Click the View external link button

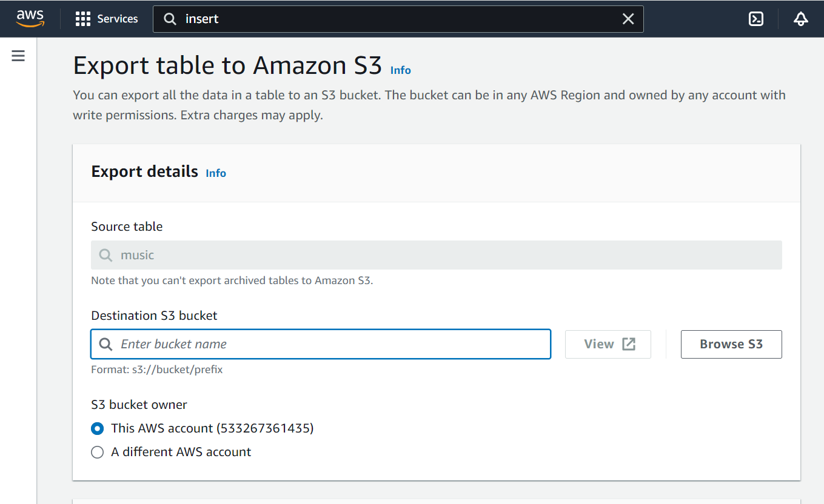click(608, 344)
